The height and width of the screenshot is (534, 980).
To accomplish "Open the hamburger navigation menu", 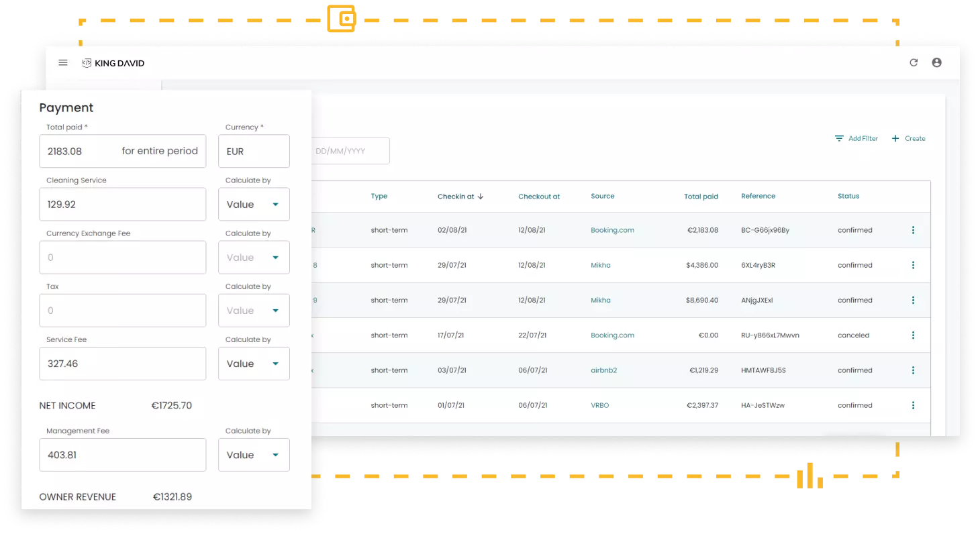I will tap(63, 62).
